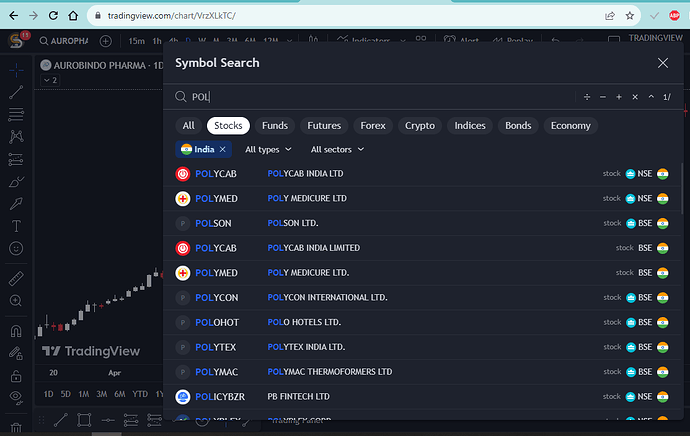This screenshot has width=690, height=436.
Task: Set 5D date range
Action: (x=66, y=394)
